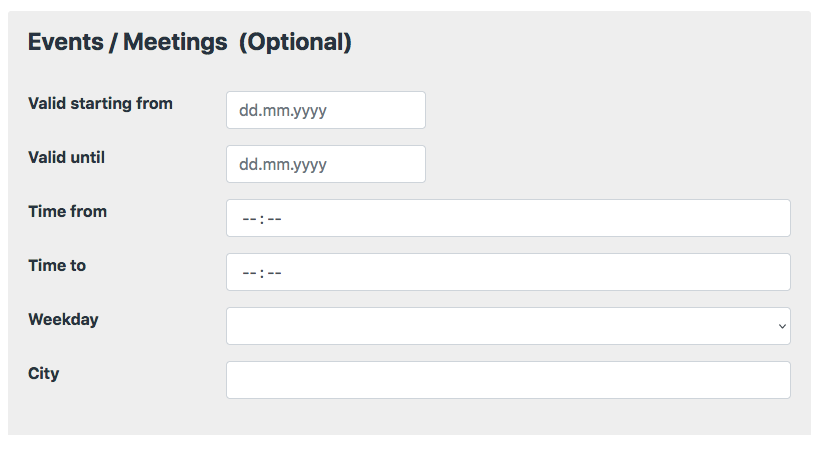
Task: Click the "(Optional)" heading text
Action: coord(295,42)
